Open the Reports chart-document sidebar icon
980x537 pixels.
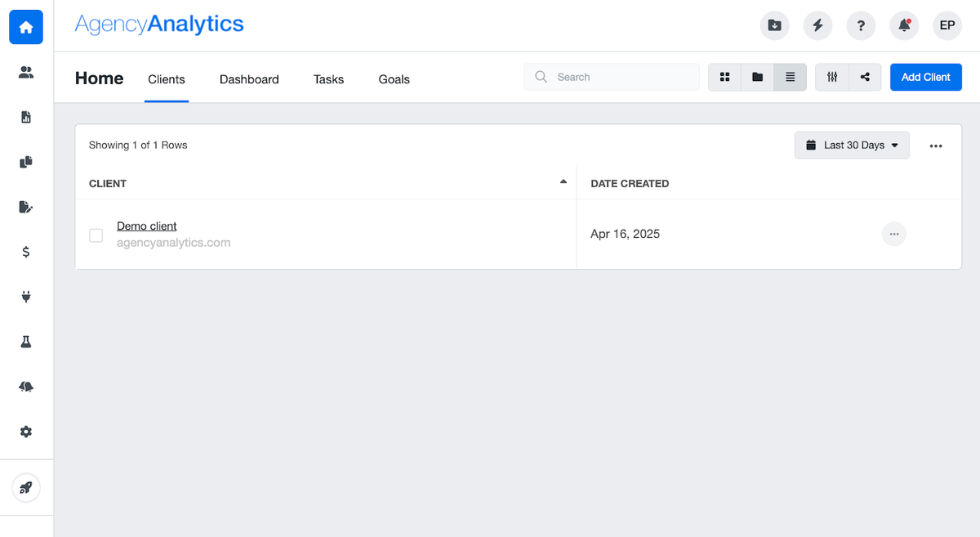(x=26, y=118)
